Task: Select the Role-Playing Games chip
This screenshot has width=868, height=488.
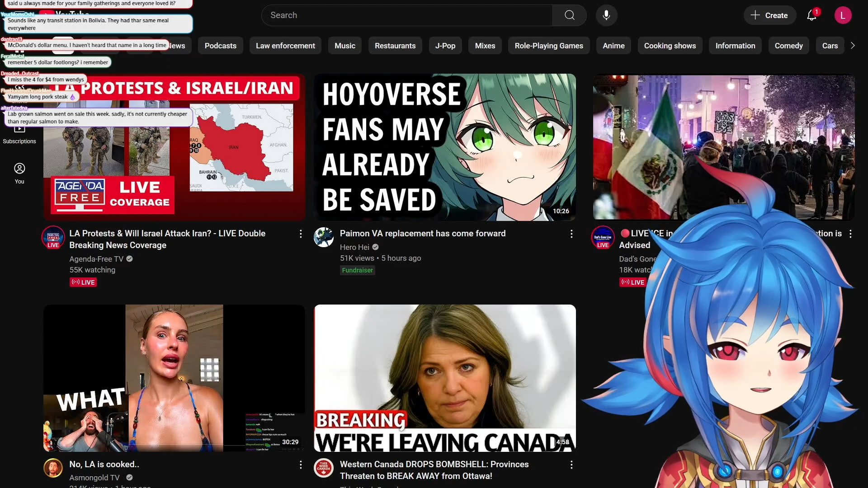Action: coord(549,46)
